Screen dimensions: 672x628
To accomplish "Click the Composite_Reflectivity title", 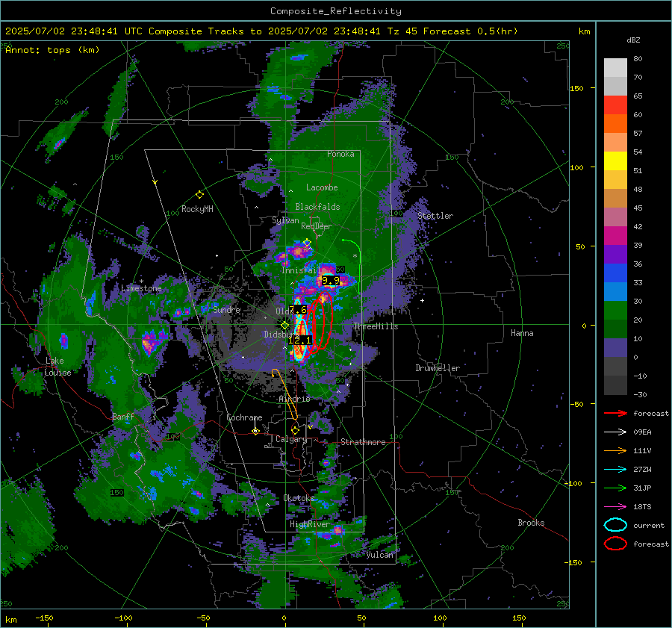I will (x=336, y=11).
